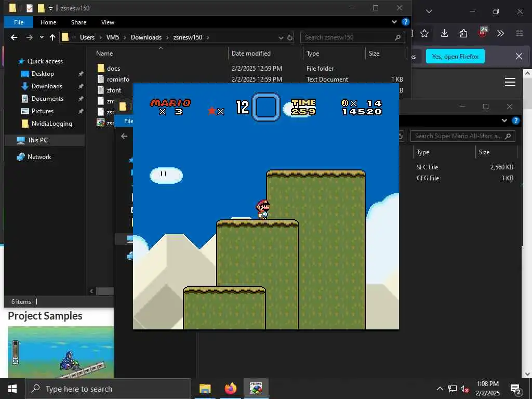
Task: Expand the address bar history dropdown
Action: pyautogui.click(x=281, y=37)
